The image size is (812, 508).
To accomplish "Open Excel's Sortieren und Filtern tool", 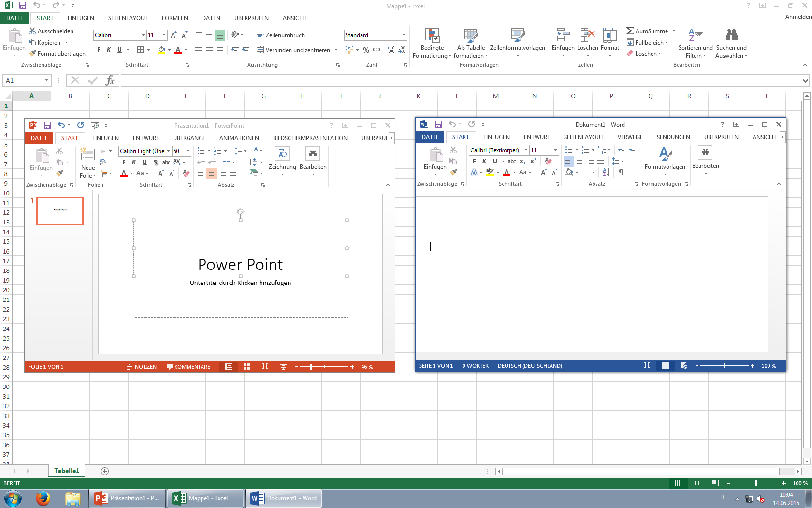I will tap(696, 43).
